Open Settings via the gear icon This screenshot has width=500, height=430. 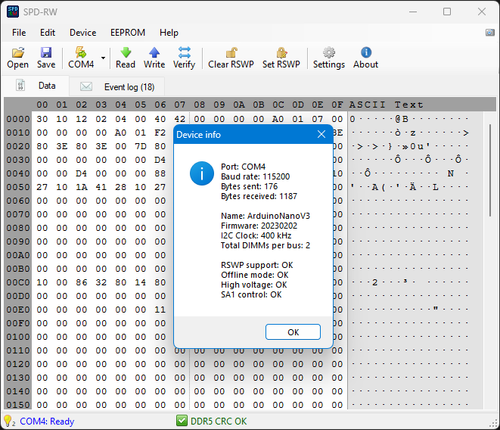pyautogui.click(x=329, y=52)
